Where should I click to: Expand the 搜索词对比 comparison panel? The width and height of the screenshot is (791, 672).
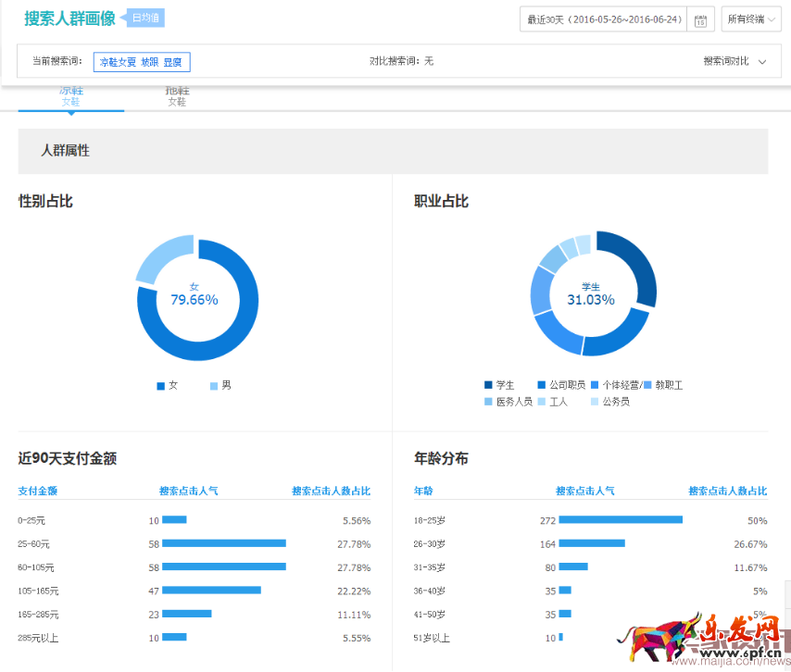(734, 61)
